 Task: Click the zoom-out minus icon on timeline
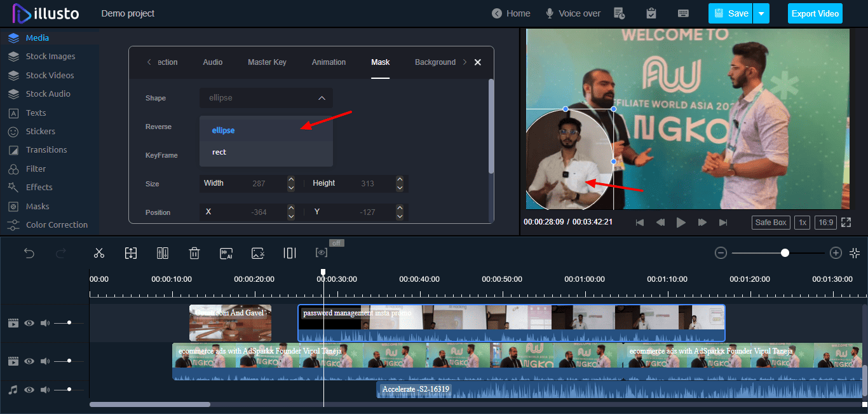coord(721,253)
